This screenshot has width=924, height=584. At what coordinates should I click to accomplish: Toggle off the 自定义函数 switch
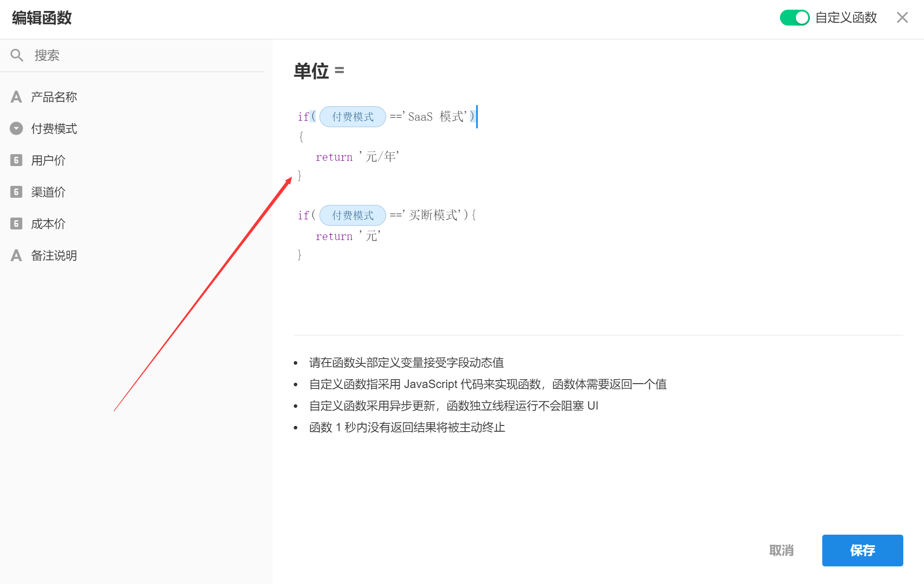coord(794,18)
